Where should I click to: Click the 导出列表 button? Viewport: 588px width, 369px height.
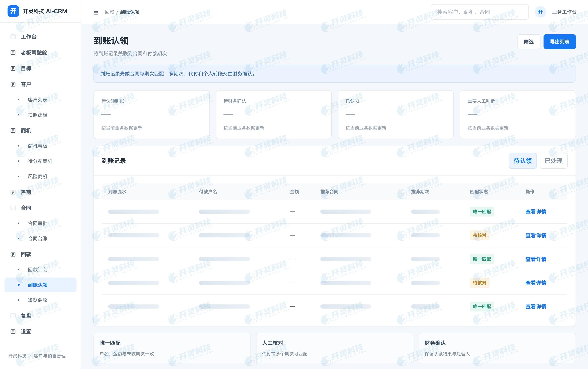click(x=560, y=42)
